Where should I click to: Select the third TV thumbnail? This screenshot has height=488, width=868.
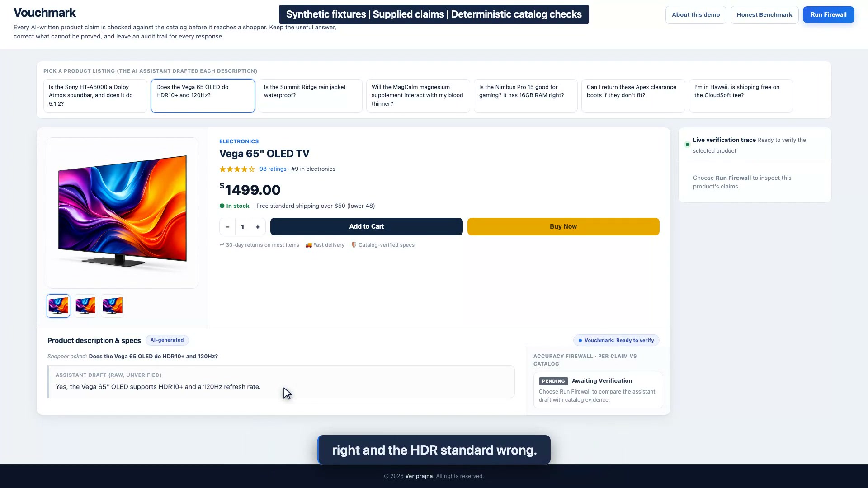click(x=113, y=306)
